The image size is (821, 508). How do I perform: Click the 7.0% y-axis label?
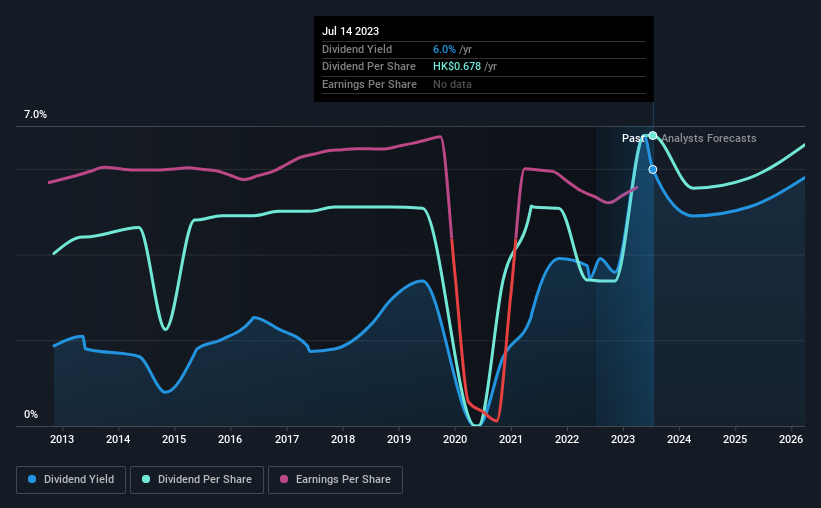pyautogui.click(x=35, y=115)
